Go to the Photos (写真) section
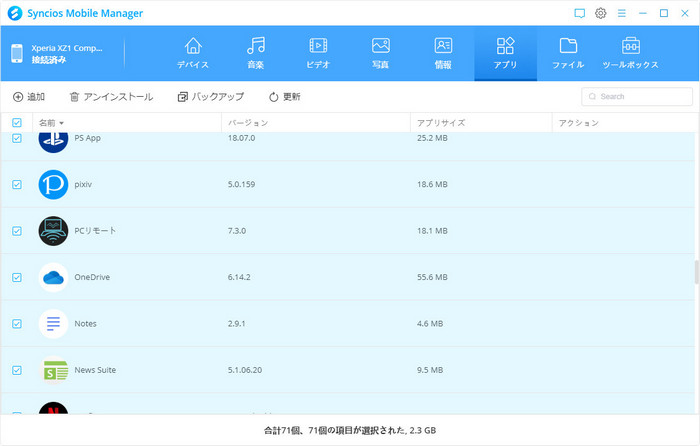Screen dimensions: 700x446 tap(380, 53)
